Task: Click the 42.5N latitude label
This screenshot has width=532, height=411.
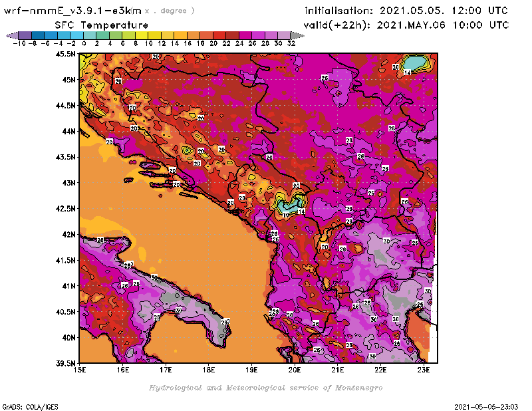Action: [65, 209]
